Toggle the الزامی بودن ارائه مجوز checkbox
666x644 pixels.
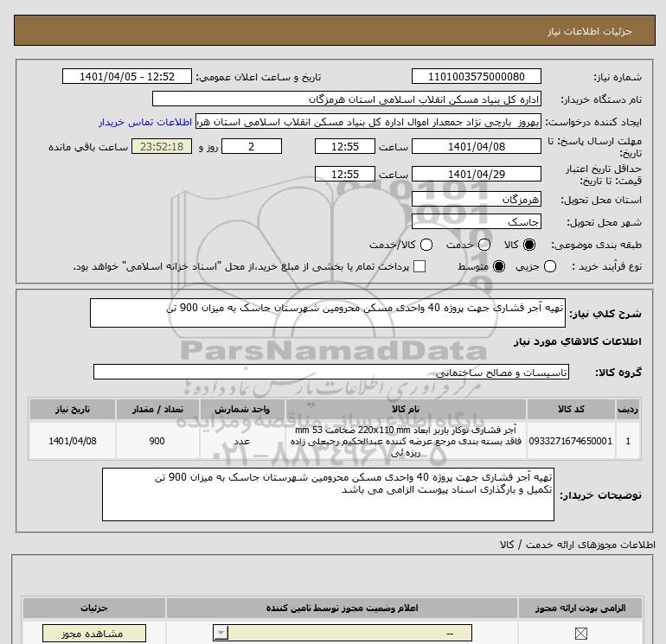(x=580, y=634)
